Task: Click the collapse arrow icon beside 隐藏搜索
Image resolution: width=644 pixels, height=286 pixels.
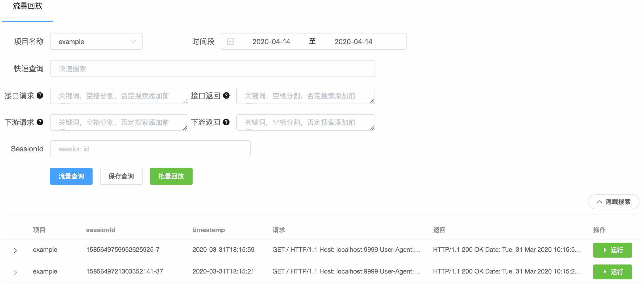Action: click(x=599, y=202)
